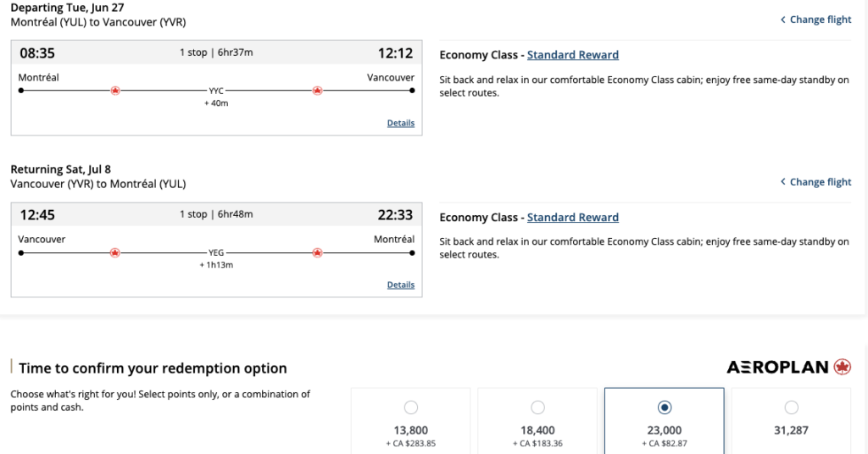Change the returning Vancouver to Montréal flight

click(x=815, y=182)
